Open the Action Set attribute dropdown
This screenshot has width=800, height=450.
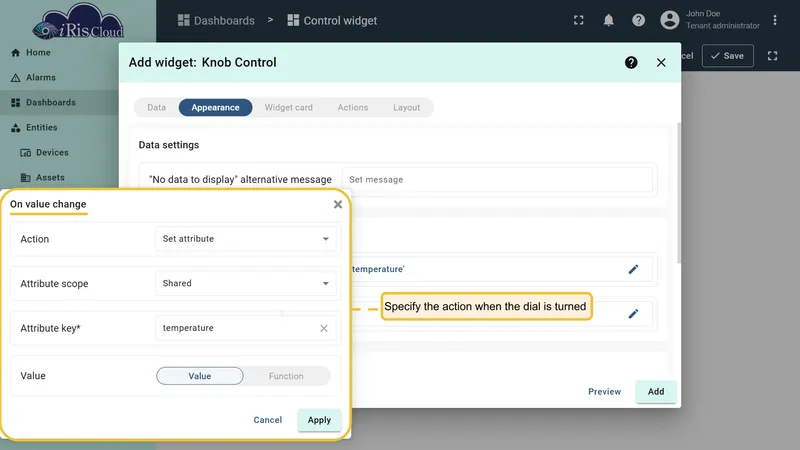245,239
